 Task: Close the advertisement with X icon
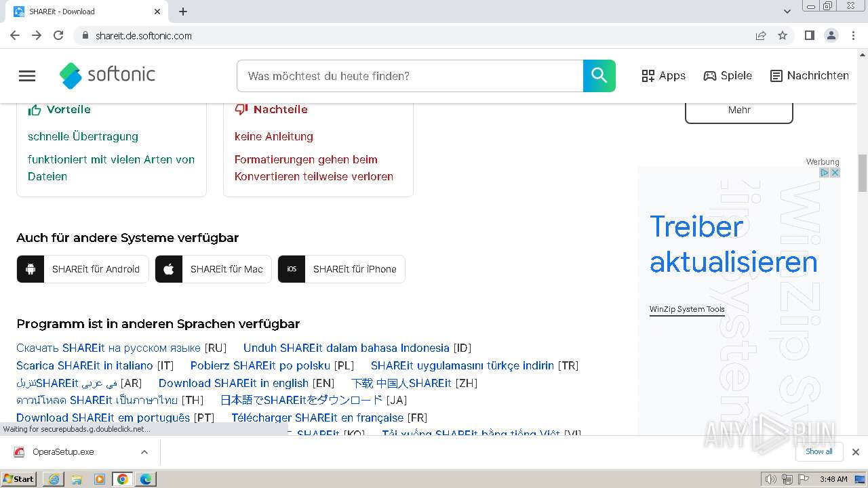click(x=835, y=173)
